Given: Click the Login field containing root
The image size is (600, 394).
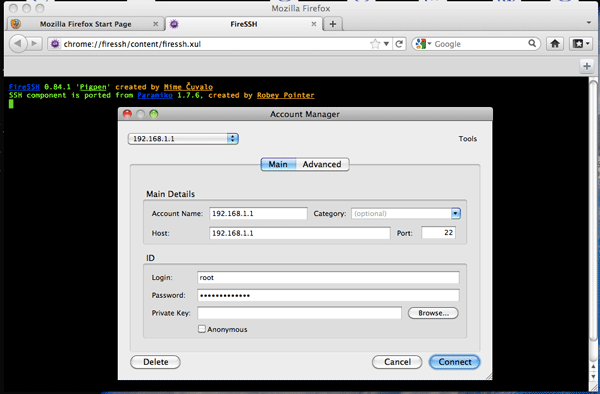Looking at the screenshot, I should [328, 278].
